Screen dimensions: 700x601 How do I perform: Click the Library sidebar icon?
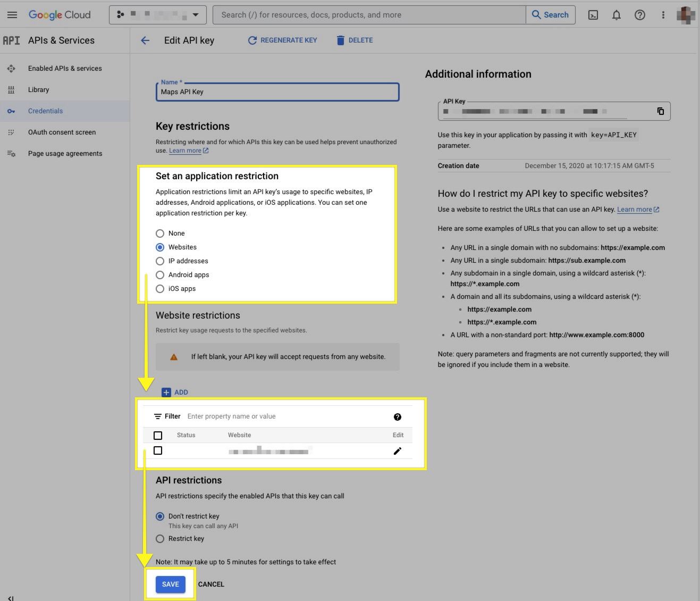[11, 90]
